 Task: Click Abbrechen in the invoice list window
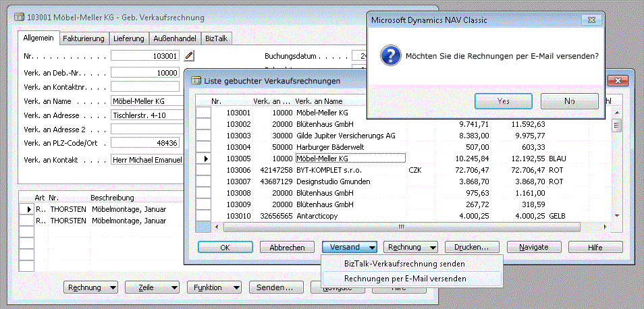click(287, 247)
